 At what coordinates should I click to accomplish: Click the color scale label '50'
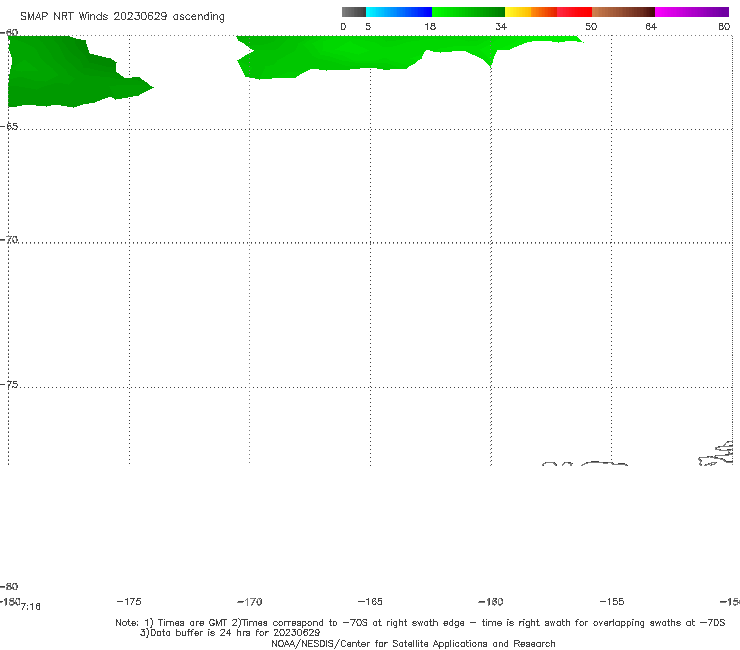(x=591, y=26)
